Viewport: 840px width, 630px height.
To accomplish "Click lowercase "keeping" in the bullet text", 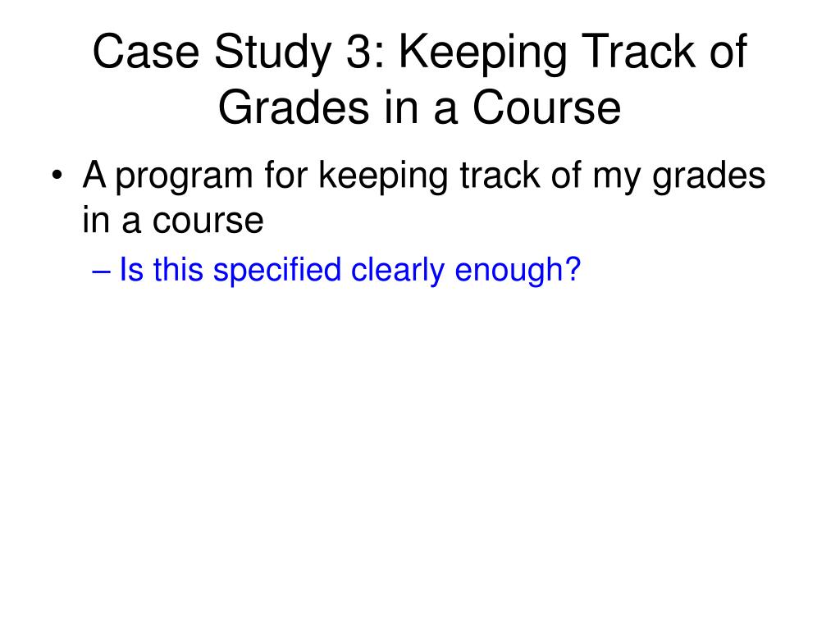I will click(384, 177).
